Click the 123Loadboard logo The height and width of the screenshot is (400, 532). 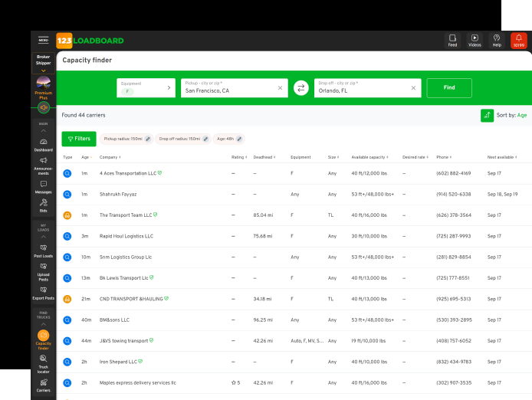[90, 41]
